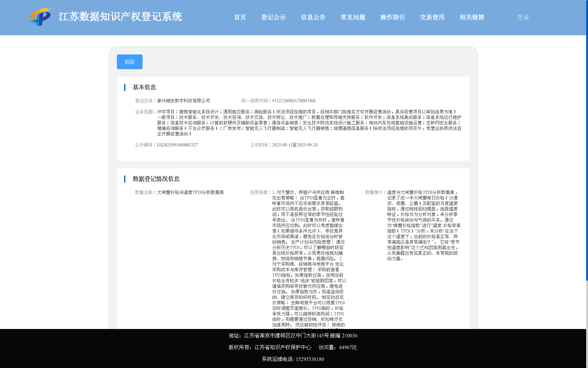Click the site title 江苏数据知识产权登记系统

pyautogui.click(x=120, y=17)
